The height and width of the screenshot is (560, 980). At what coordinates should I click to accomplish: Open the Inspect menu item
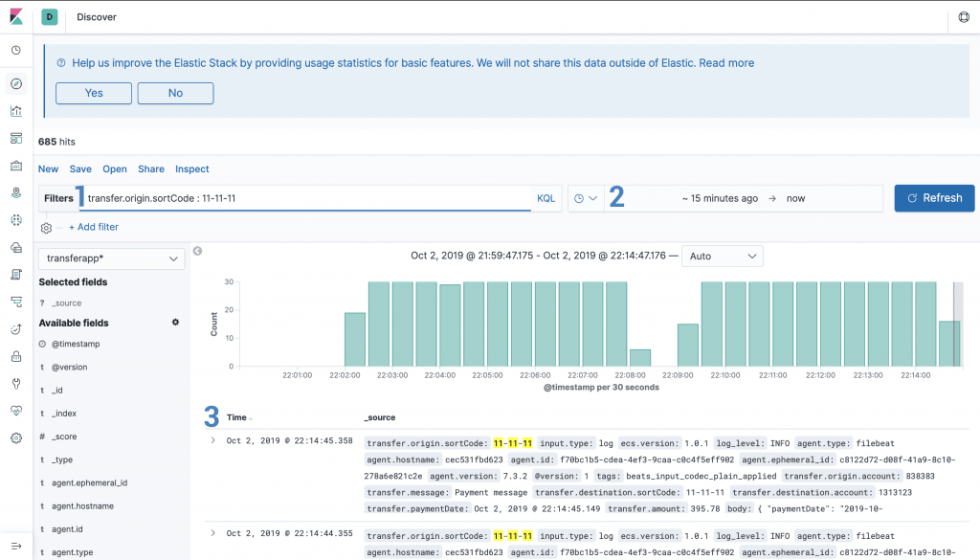tap(191, 169)
